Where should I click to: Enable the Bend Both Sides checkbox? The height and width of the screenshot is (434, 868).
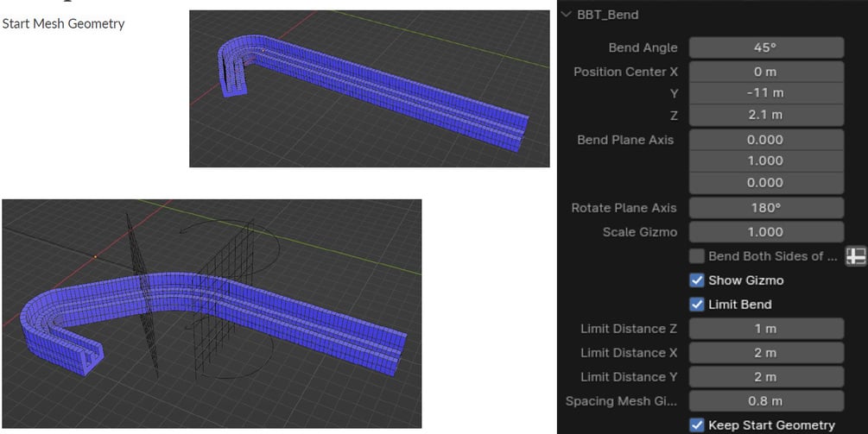click(697, 256)
